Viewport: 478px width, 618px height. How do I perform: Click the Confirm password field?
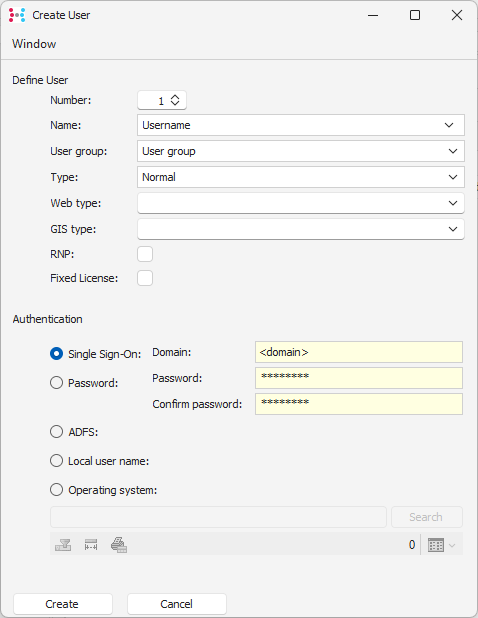(x=359, y=404)
